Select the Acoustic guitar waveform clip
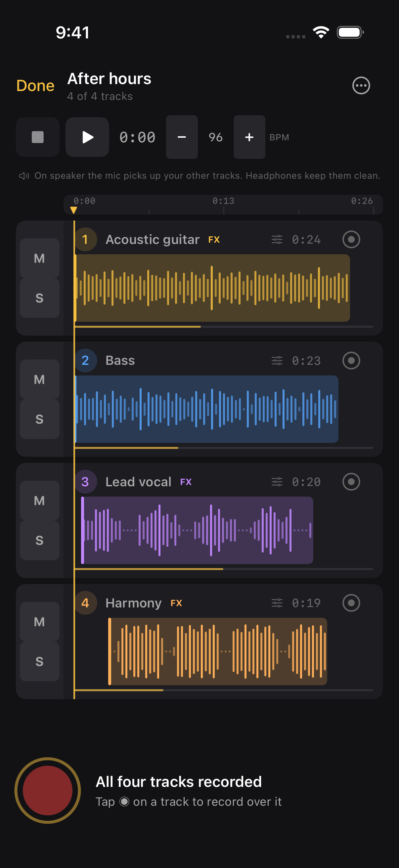Viewport: 399px width, 868px height. tap(212, 288)
